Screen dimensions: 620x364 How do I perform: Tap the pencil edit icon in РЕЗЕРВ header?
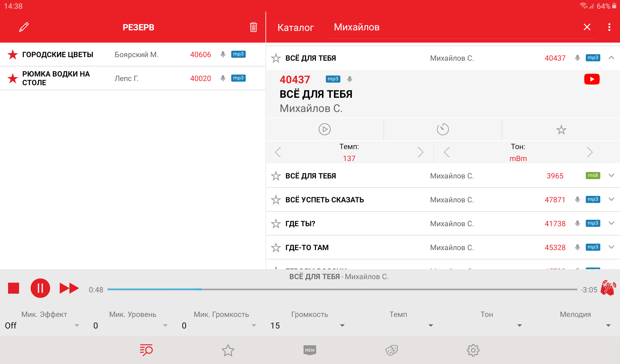point(24,27)
